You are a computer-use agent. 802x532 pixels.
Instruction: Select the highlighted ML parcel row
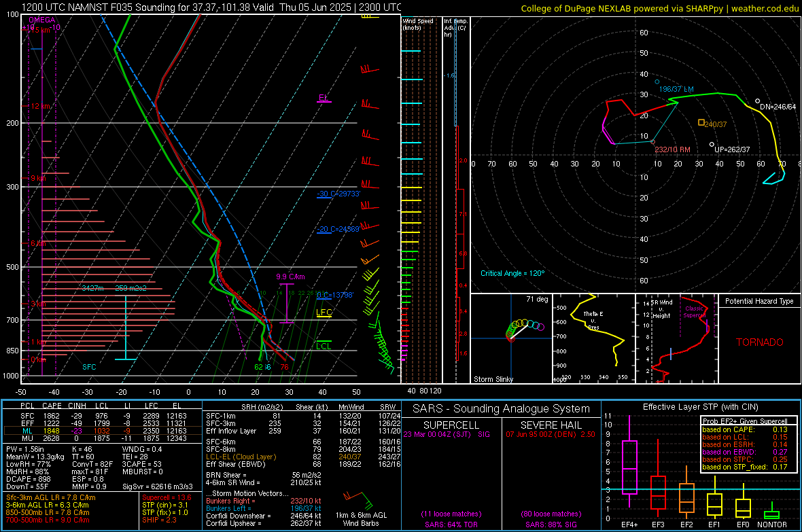(x=103, y=431)
